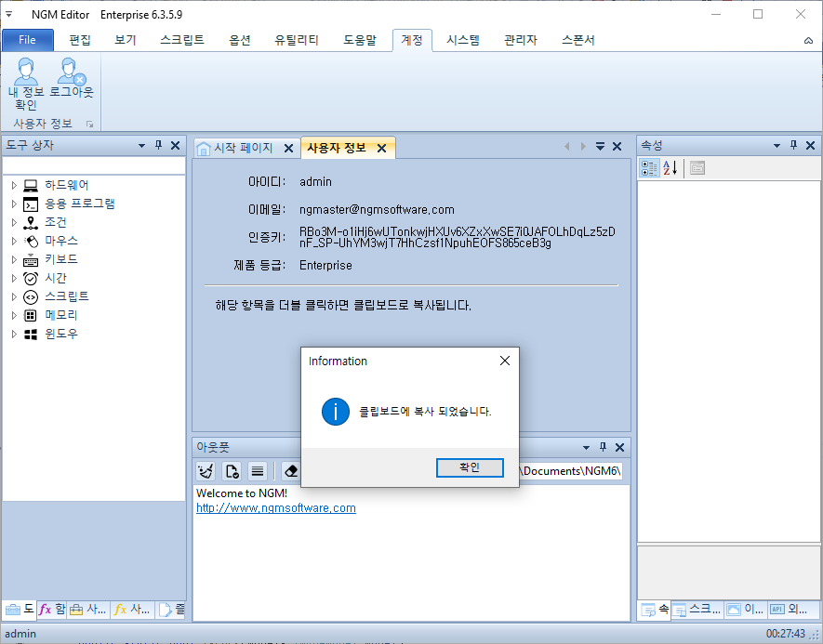Select the 시스템 ribbon tab
The height and width of the screenshot is (644, 823).
click(x=463, y=40)
